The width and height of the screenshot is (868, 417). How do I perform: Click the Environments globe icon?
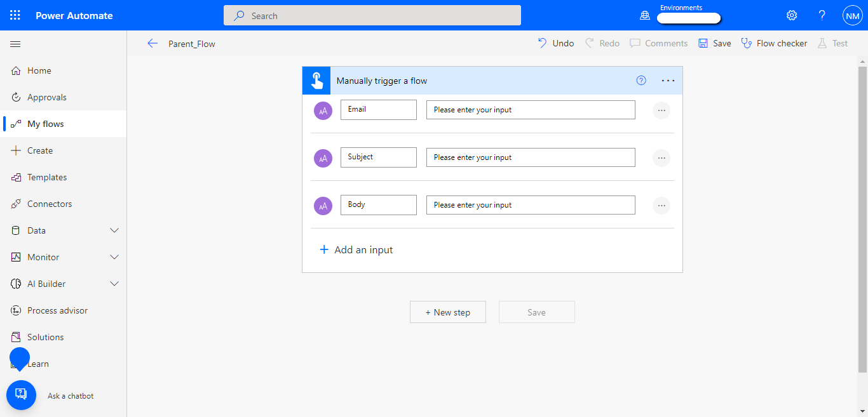click(x=645, y=16)
